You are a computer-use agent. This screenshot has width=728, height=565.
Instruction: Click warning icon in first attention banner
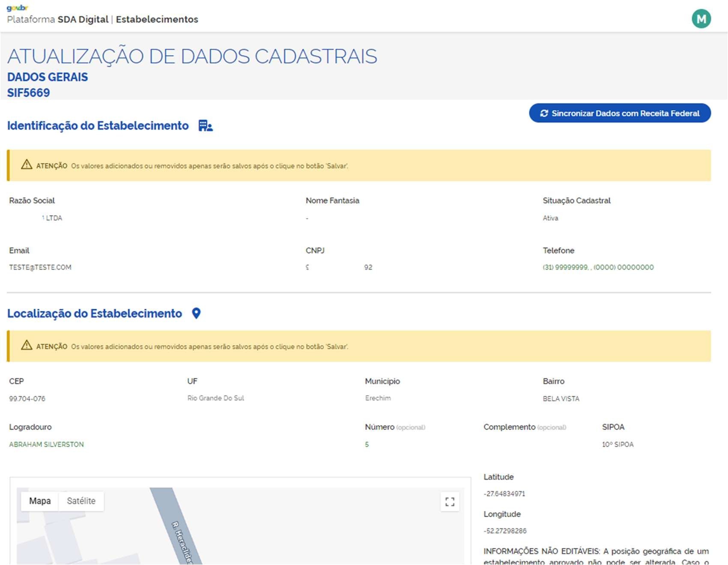(x=27, y=165)
